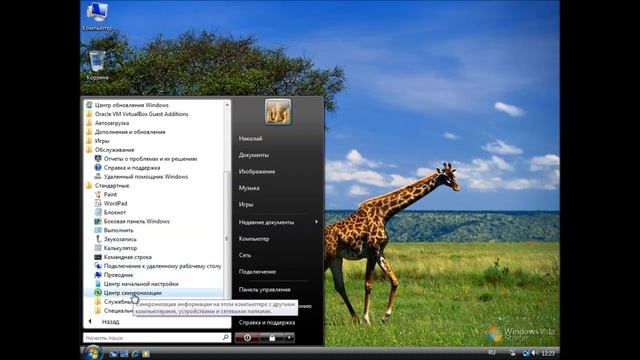Open Блокнот
This screenshot has width=640, height=360.
110,212
